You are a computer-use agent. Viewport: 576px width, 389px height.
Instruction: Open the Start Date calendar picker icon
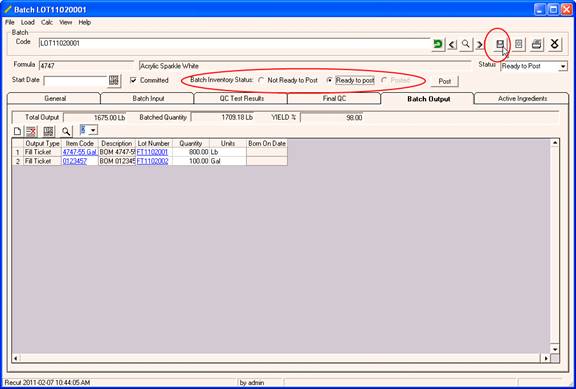pyautogui.click(x=114, y=80)
